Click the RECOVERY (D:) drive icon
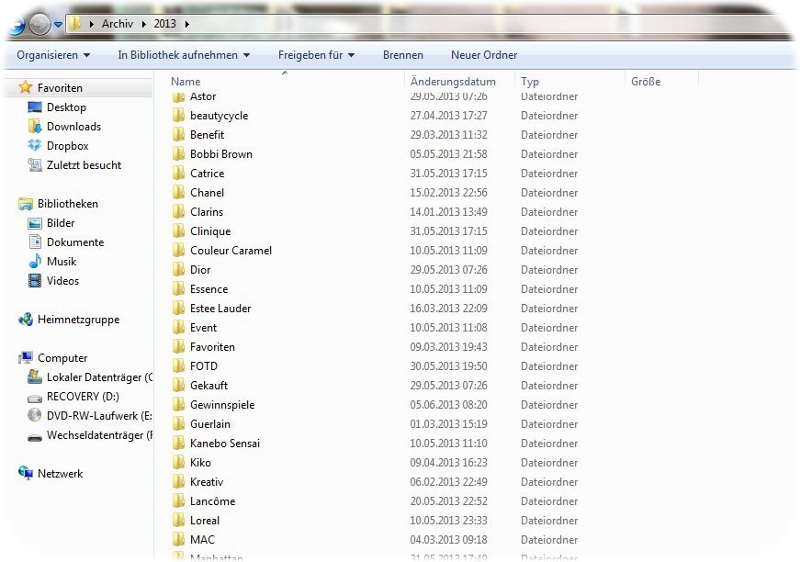Viewport: 800px width, 562px height. coord(35,398)
